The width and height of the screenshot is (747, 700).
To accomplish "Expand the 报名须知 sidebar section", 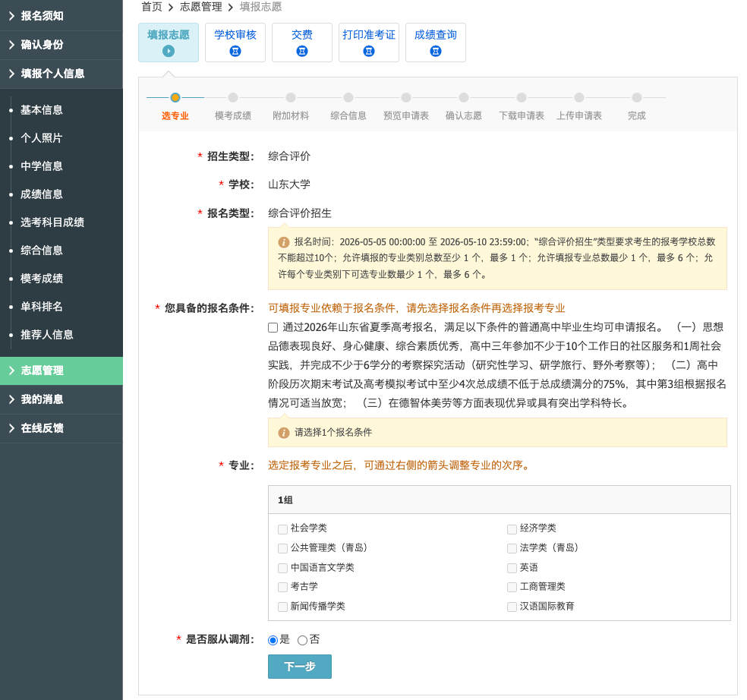I will pyautogui.click(x=61, y=16).
